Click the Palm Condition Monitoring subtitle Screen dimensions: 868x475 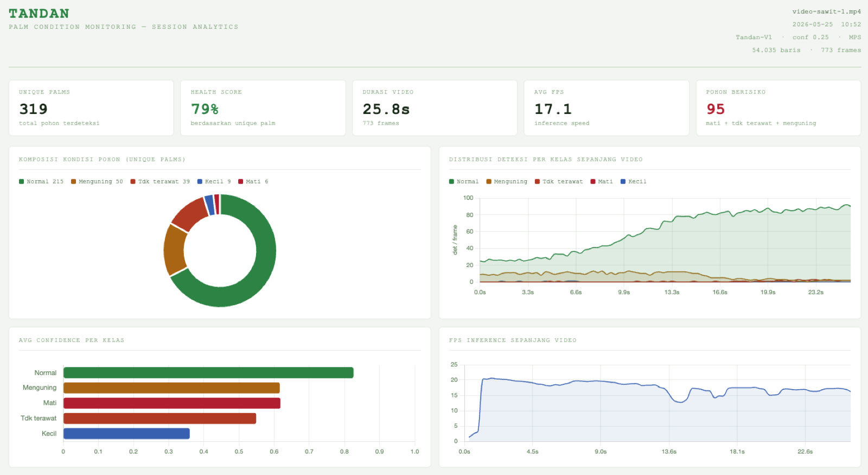point(123,27)
